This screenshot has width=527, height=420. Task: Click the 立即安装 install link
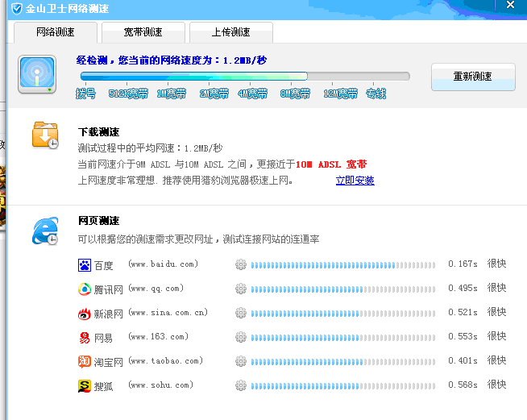(x=355, y=181)
